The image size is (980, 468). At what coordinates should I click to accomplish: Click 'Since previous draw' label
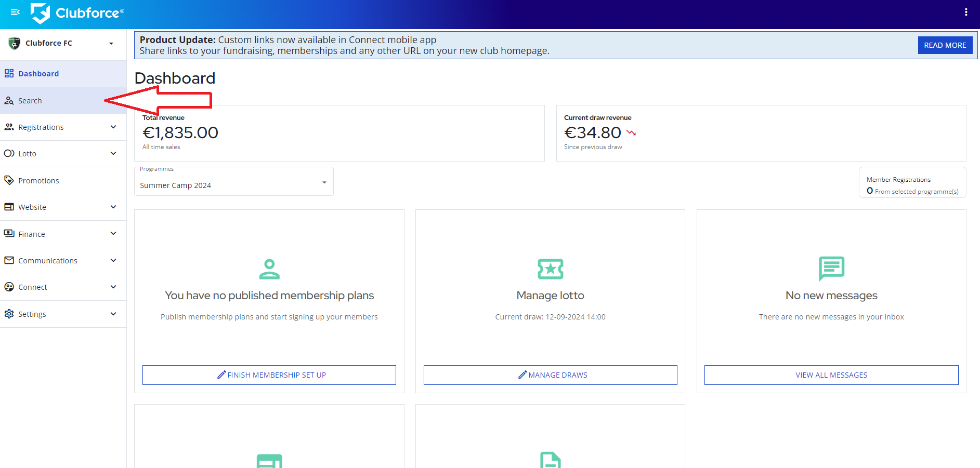593,147
